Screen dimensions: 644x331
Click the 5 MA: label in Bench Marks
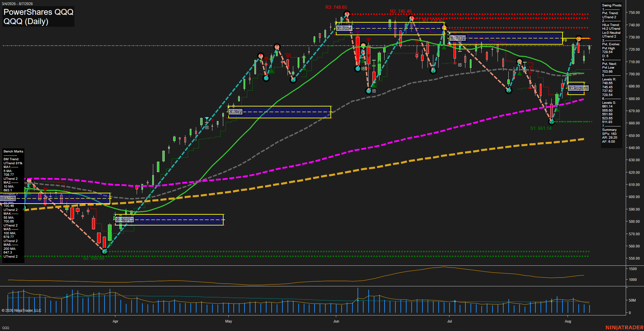point(8,171)
